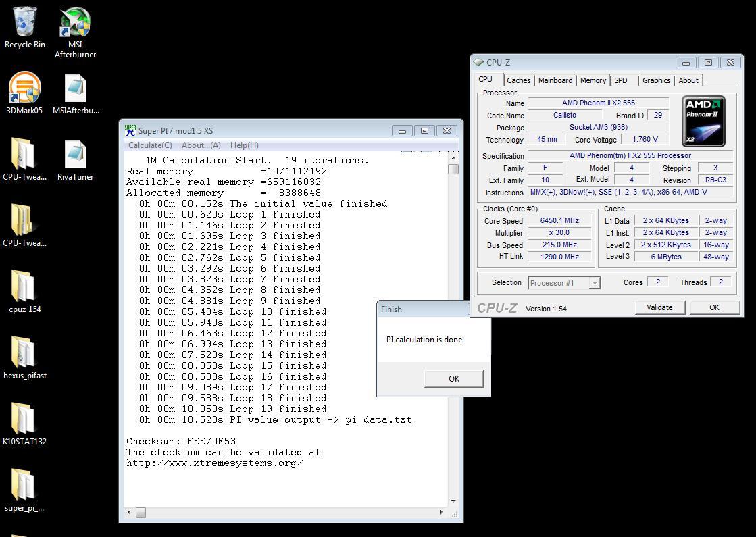The width and height of the screenshot is (756, 537).
Task: Open the Recycle Bin desktop icon
Action: click(24, 28)
